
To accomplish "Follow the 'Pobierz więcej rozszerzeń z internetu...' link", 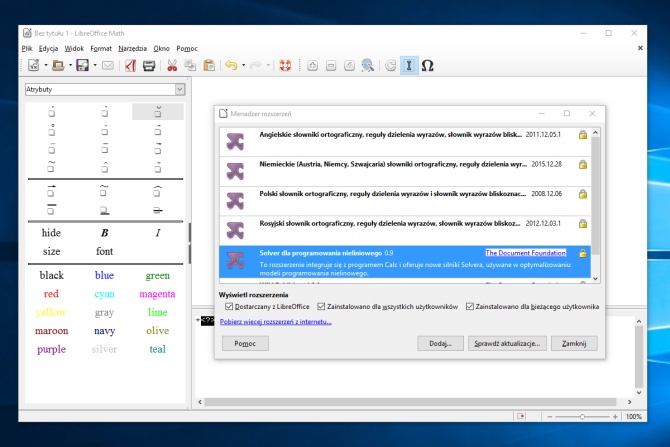I will point(276,322).
